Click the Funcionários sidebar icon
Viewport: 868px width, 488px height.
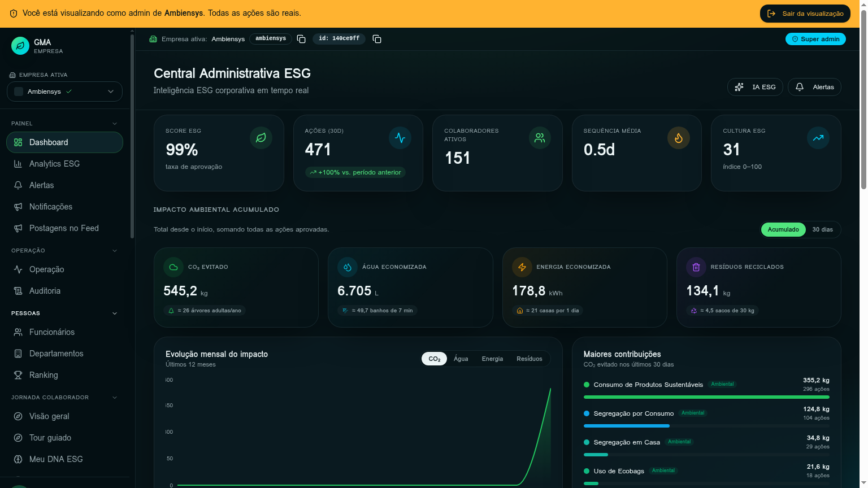(x=18, y=332)
